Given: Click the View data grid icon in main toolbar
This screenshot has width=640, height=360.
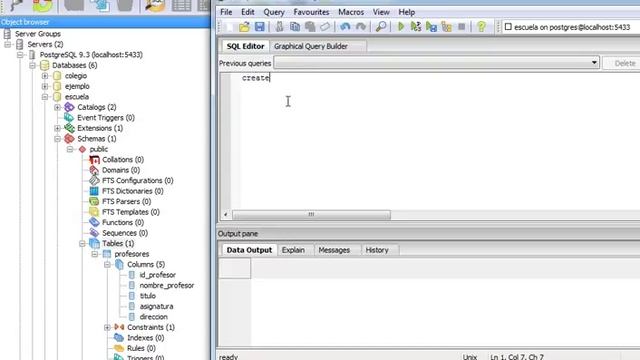Looking at the screenshot, I should click(181, 5).
